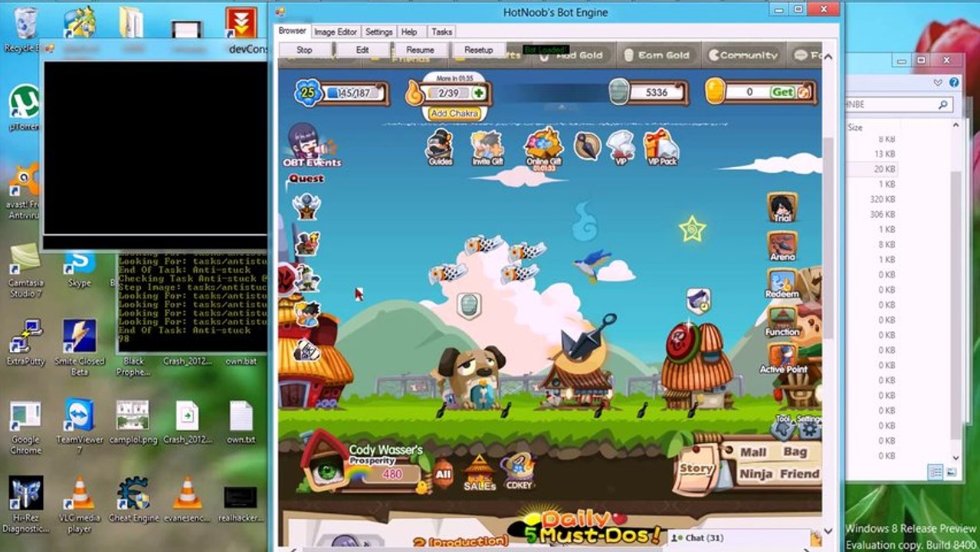This screenshot has width=980, height=552.
Task: Switch to the Tasks tab
Action: (x=441, y=32)
